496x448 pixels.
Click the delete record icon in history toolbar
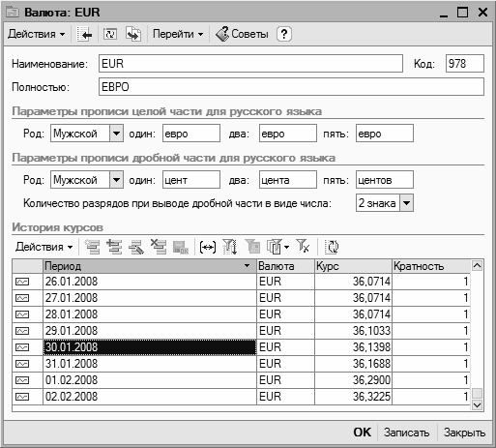pyautogui.click(x=159, y=247)
